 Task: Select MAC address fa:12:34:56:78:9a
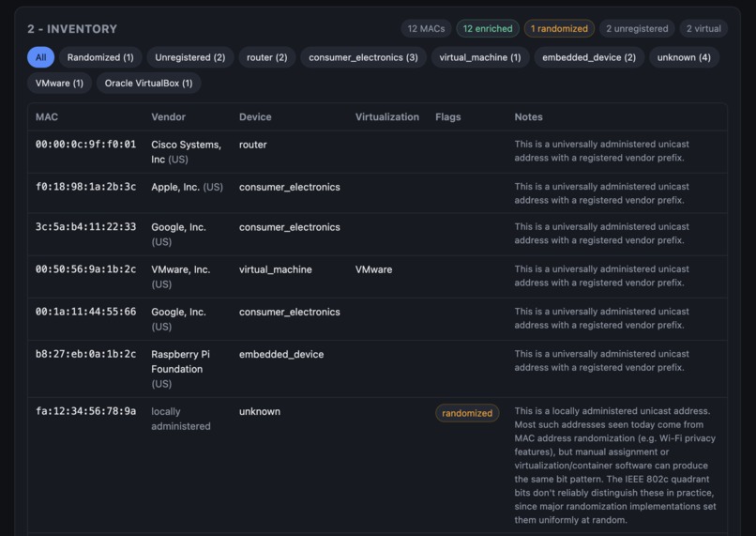click(85, 411)
